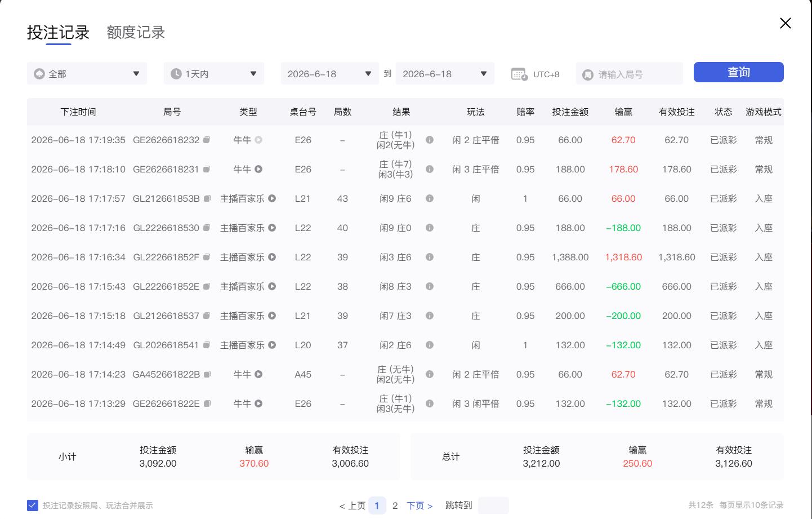
Task: Copy round number GE262661822E
Action: pos(207,403)
